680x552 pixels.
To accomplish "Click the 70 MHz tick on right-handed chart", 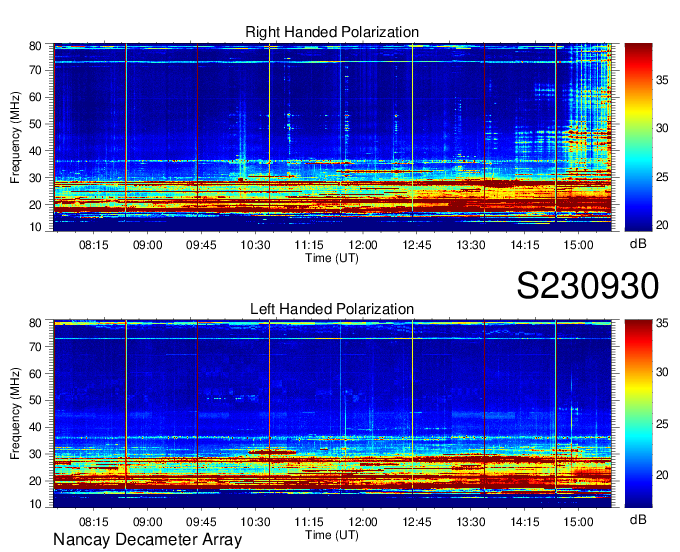I will click(x=35, y=70).
